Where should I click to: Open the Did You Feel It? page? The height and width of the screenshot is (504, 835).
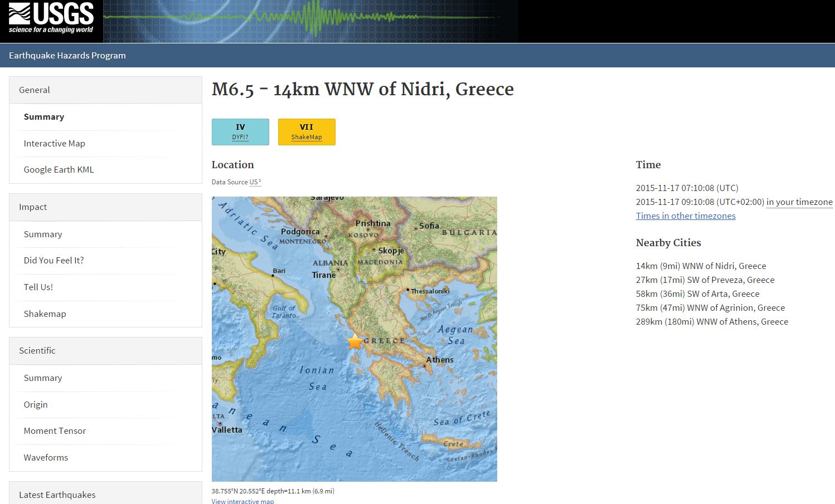tap(54, 260)
